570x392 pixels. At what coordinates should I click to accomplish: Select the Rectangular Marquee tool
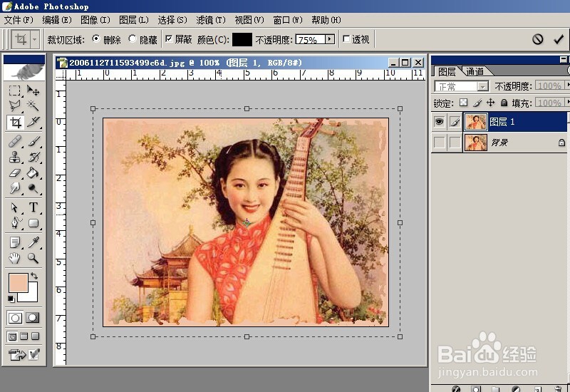14,91
